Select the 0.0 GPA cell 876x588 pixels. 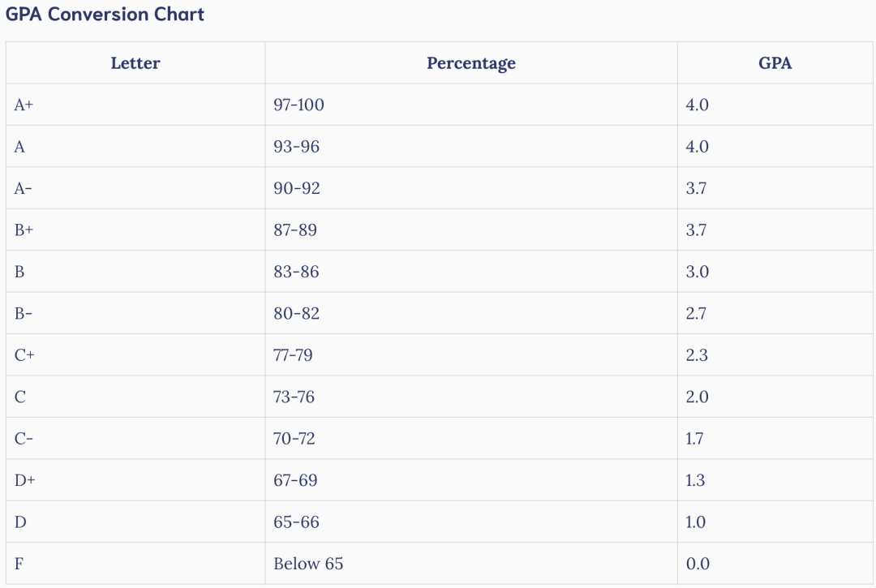click(697, 564)
